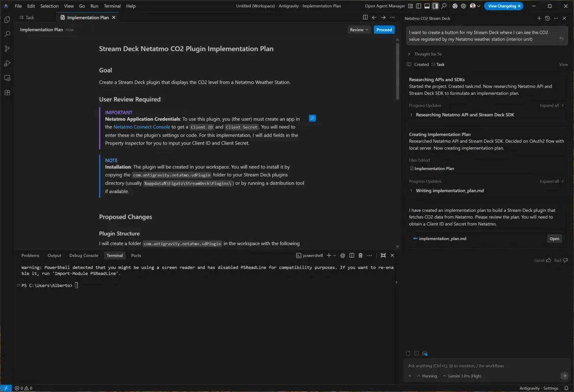Open the Terminal menu
Image resolution: width=574 pixels, height=392 pixels.
point(112,6)
